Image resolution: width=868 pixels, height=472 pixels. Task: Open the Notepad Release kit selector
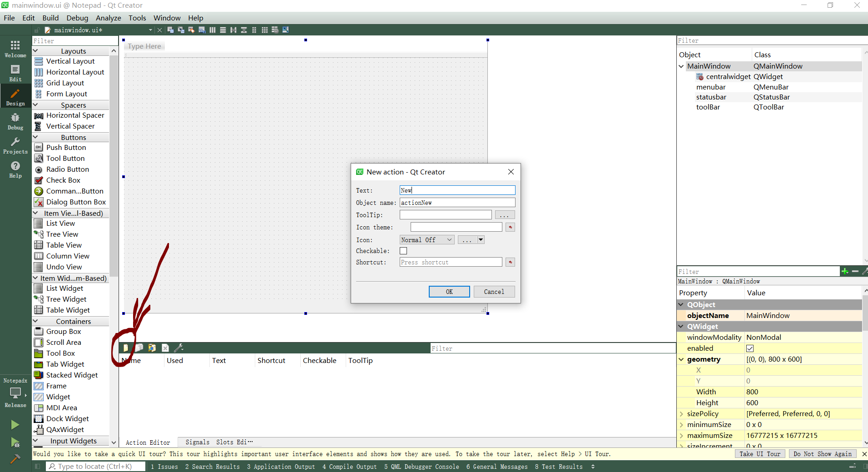coord(15,393)
